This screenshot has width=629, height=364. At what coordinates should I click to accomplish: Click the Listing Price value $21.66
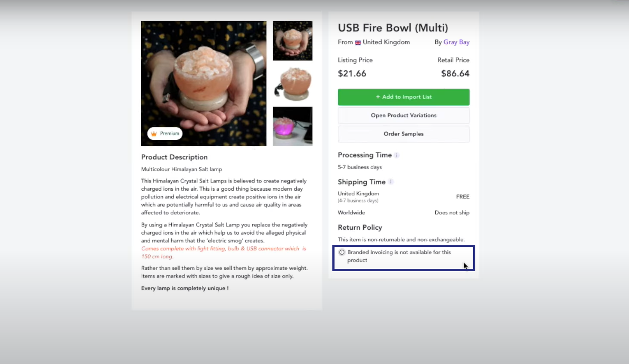tap(352, 74)
